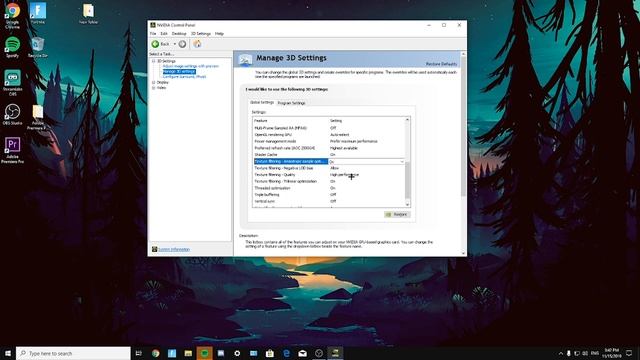Click the settings list vertical scrollbar thumb
The width and height of the screenshot is (640, 360).
click(x=407, y=179)
